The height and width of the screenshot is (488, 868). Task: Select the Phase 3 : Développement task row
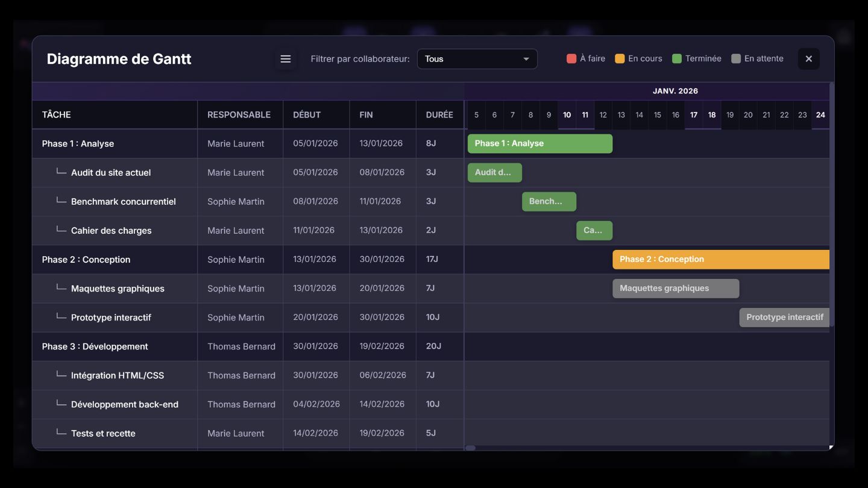tap(248, 346)
